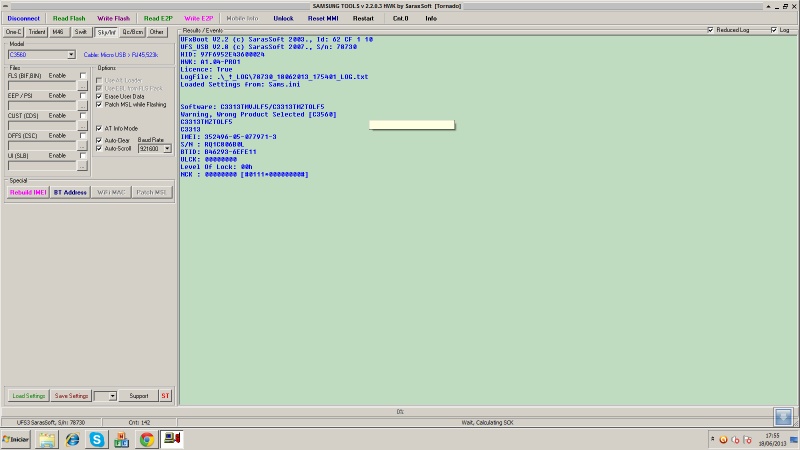Enable the FLS (BIF,BIN) file checkbox
Image resolution: width=800 pixels, height=450 pixels.
tap(83, 76)
